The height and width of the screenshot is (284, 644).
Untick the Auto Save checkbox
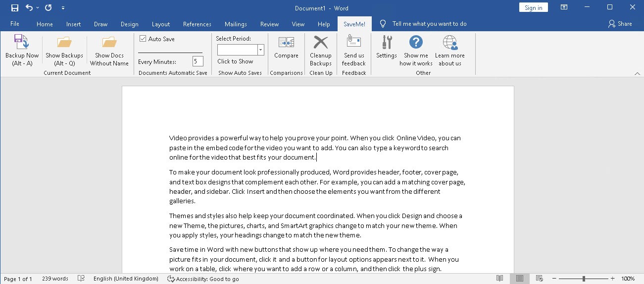click(x=143, y=39)
